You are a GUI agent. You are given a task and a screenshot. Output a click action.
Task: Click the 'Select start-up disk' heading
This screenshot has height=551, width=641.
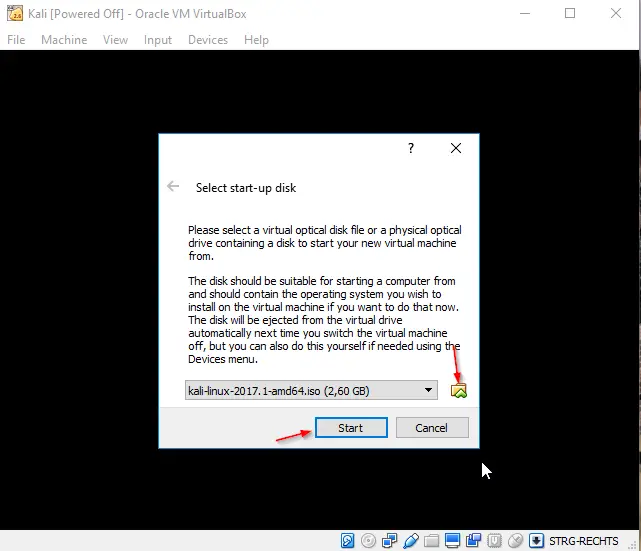pyautogui.click(x=246, y=188)
